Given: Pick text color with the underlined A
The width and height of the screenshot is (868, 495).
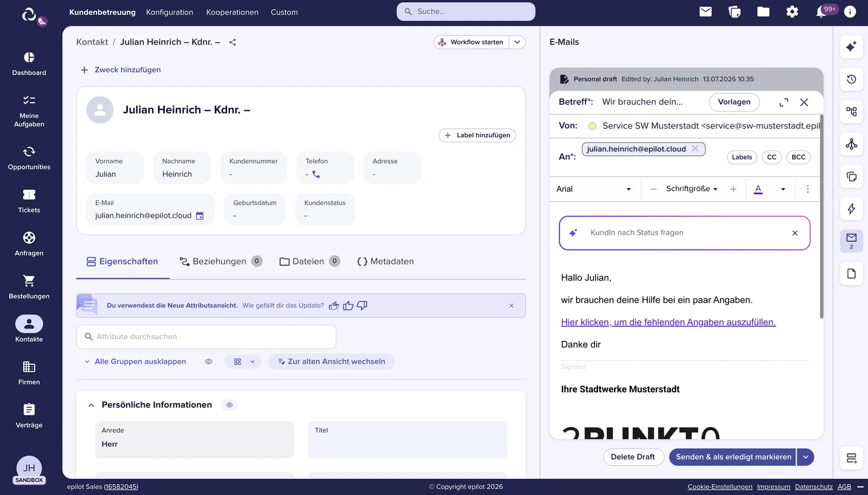Looking at the screenshot, I should [758, 189].
